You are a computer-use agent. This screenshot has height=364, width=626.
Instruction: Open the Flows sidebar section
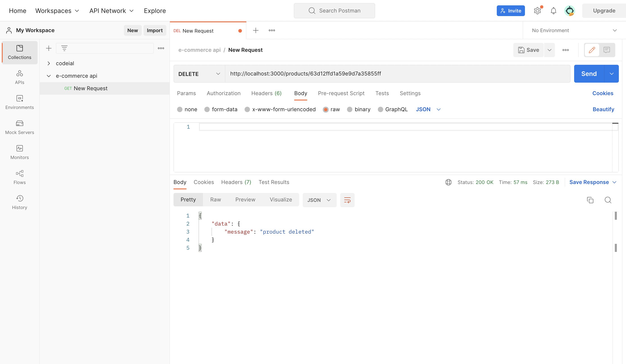click(20, 177)
